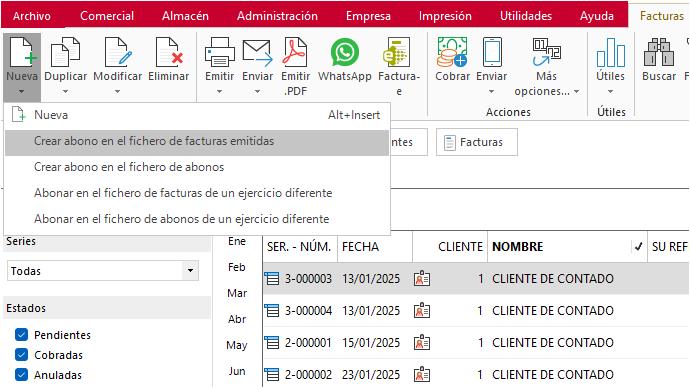The image size is (690, 388).
Task: Expand dropdown arrow under Enviar mobile
Action: coord(492,92)
